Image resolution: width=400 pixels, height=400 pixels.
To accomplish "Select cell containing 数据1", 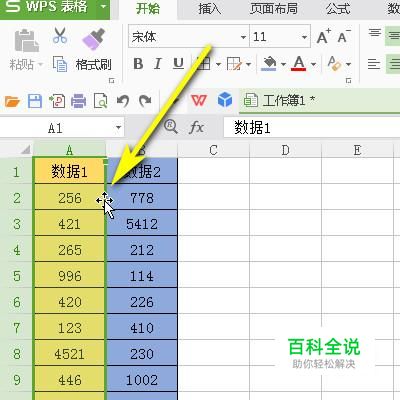I will [69, 171].
